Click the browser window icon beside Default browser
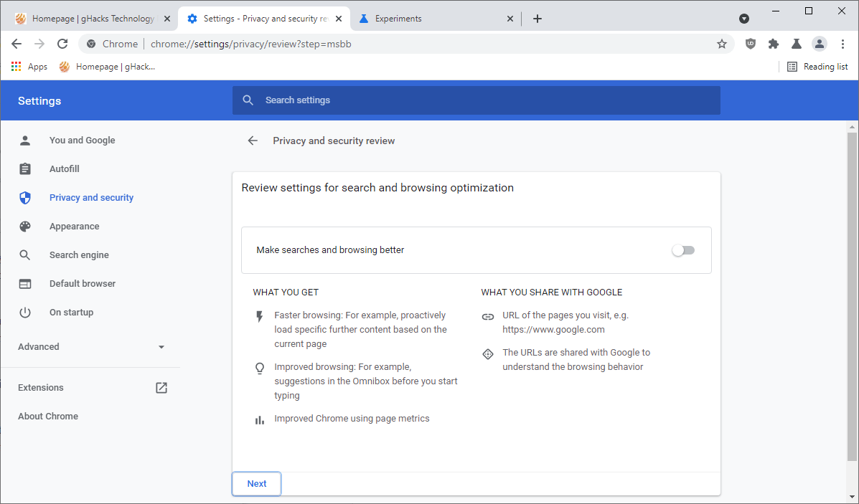The height and width of the screenshot is (504, 859). tap(25, 283)
